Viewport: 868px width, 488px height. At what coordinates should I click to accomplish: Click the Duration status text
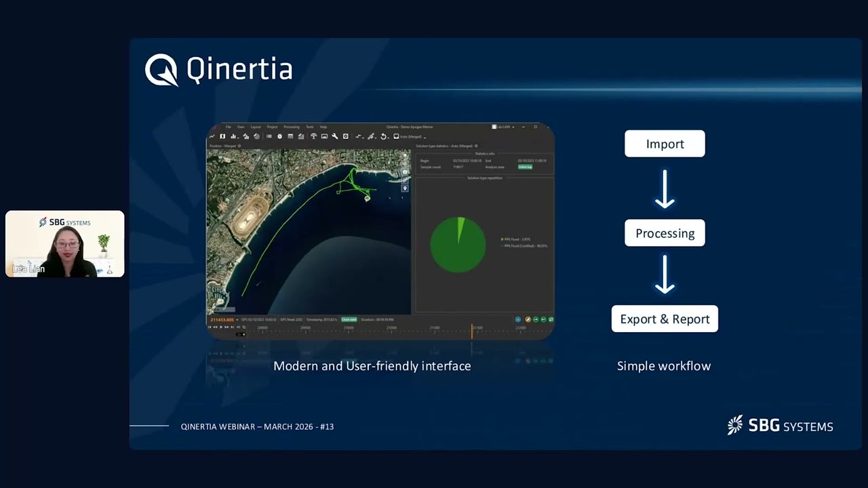378,320
